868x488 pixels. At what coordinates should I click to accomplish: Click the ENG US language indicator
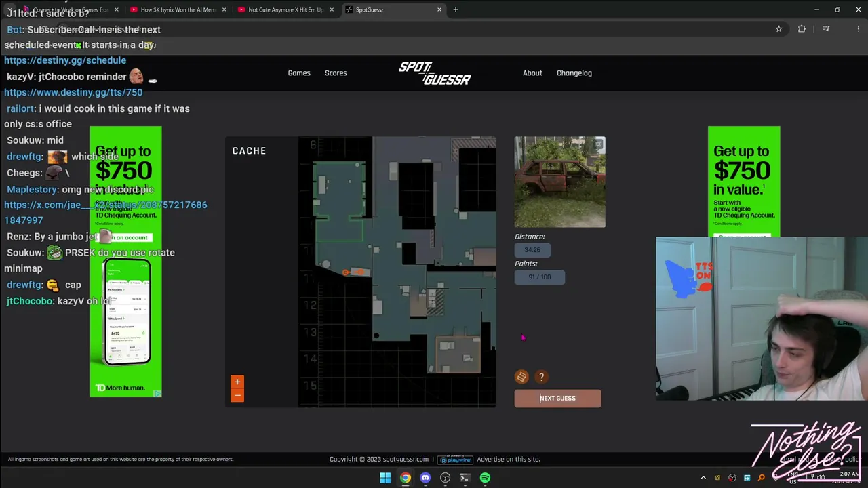pos(793,479)
